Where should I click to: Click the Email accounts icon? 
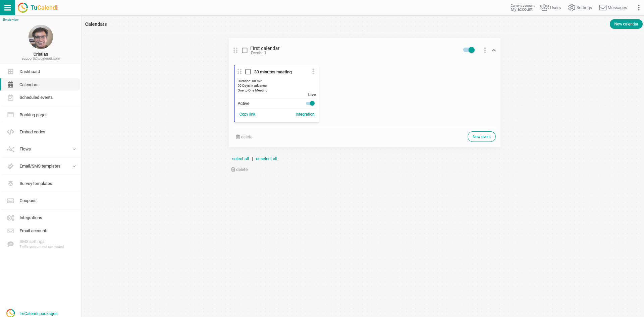point(10,231)
